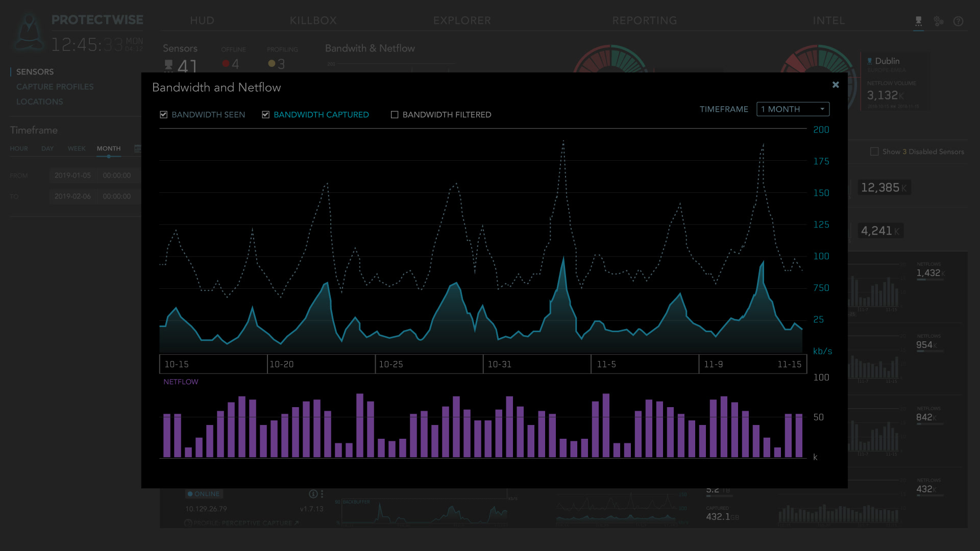Click the Dublin sensor icon

pyautogui.click(x=870, y=61)
